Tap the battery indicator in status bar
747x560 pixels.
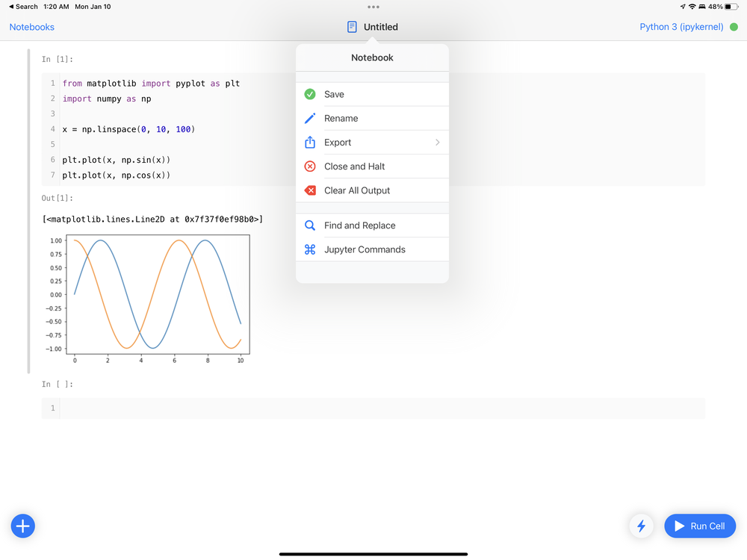point(731,7)
